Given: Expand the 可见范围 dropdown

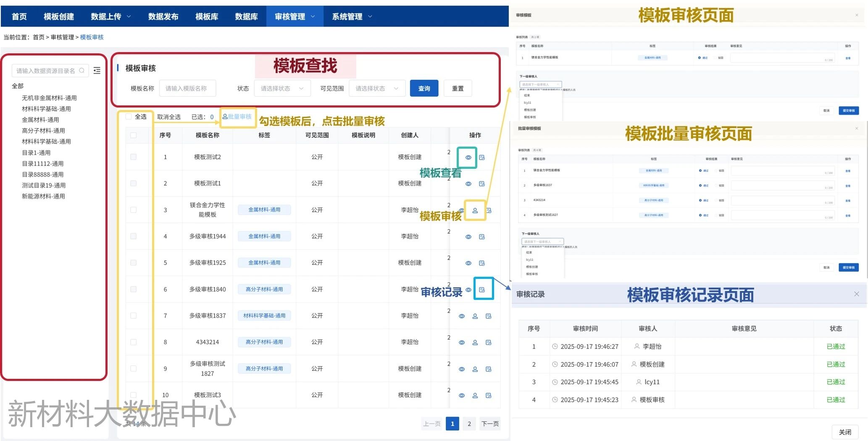Looking at the screenshot, I should click(x=376, y=89).
